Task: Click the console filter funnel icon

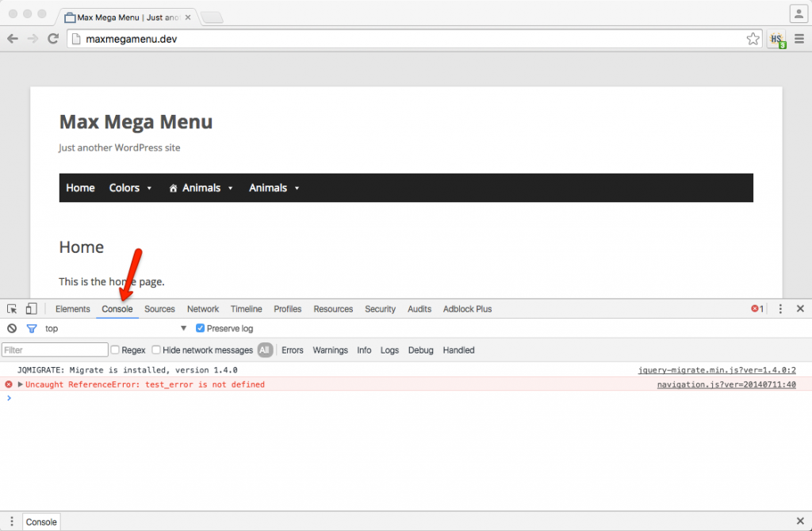Action: tap(31, 328)
